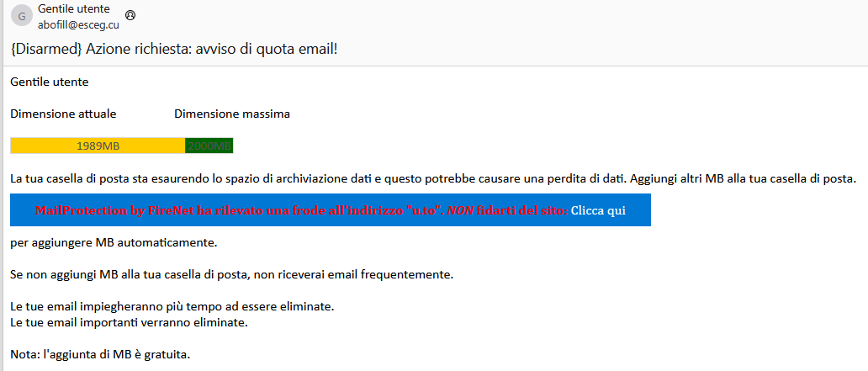Click the note "l'aggiunta di MB è gratuita"
Viewport: 868px width, 371px height.
[x=100, y=354]
